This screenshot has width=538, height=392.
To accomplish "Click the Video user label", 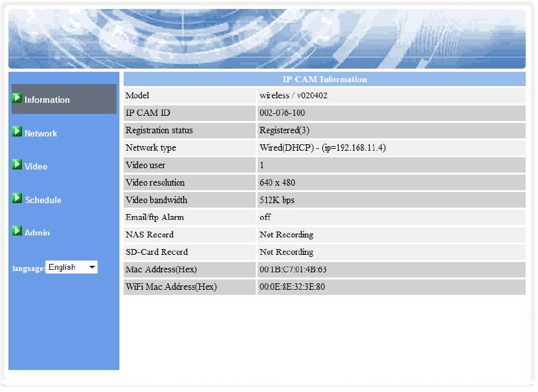I will pyautogui.click(x=145, y=166).
